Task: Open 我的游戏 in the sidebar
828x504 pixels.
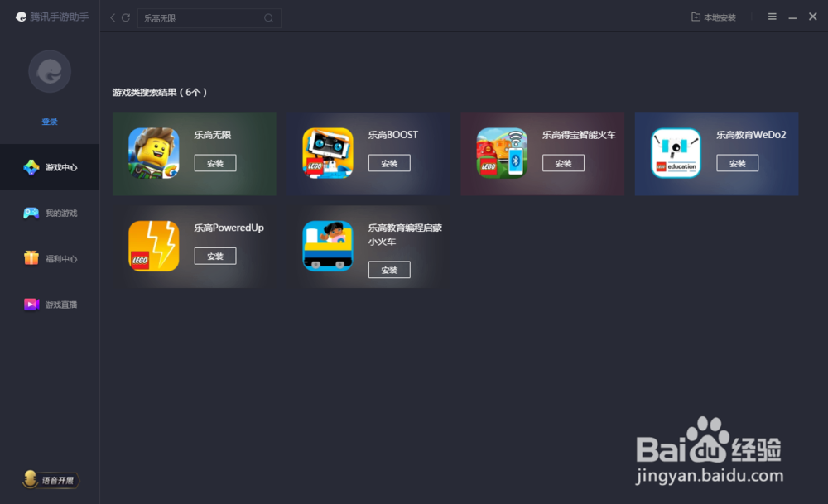Action: tap(50, 213)
